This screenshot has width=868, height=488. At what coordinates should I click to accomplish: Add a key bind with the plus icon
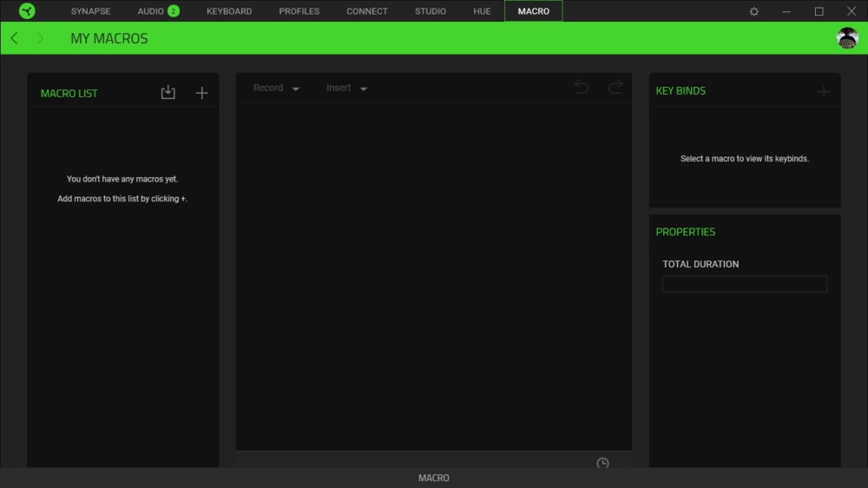point(824,91)
